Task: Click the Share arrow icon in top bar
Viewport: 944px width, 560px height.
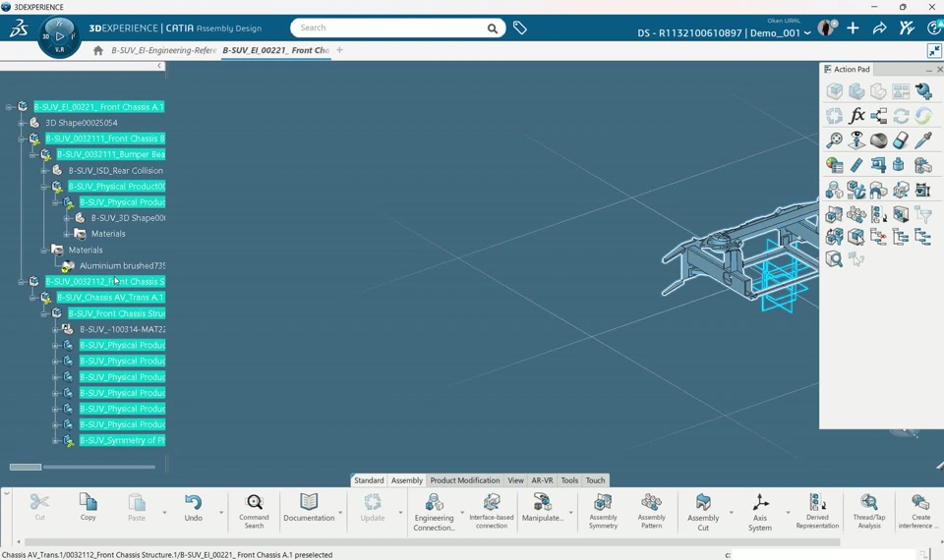Action: 879,28
